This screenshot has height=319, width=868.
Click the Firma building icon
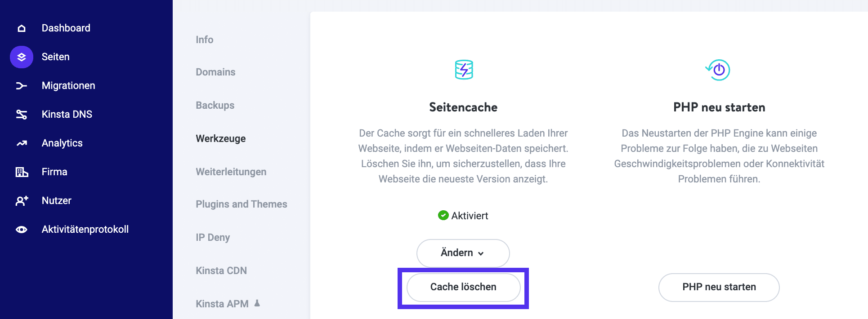[x=21, y=172]
